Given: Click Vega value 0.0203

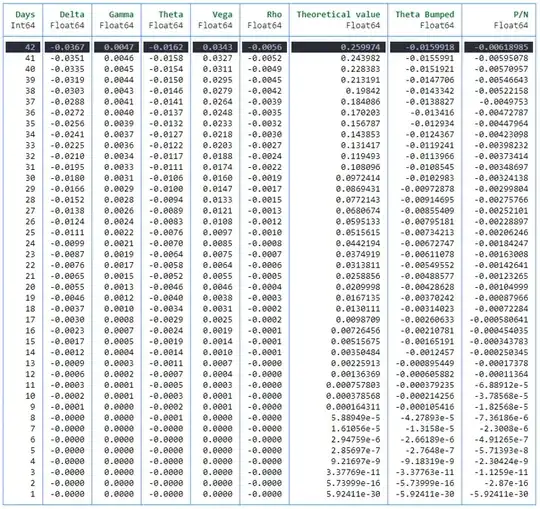Looking at the screenshot, I should [217, 145].
